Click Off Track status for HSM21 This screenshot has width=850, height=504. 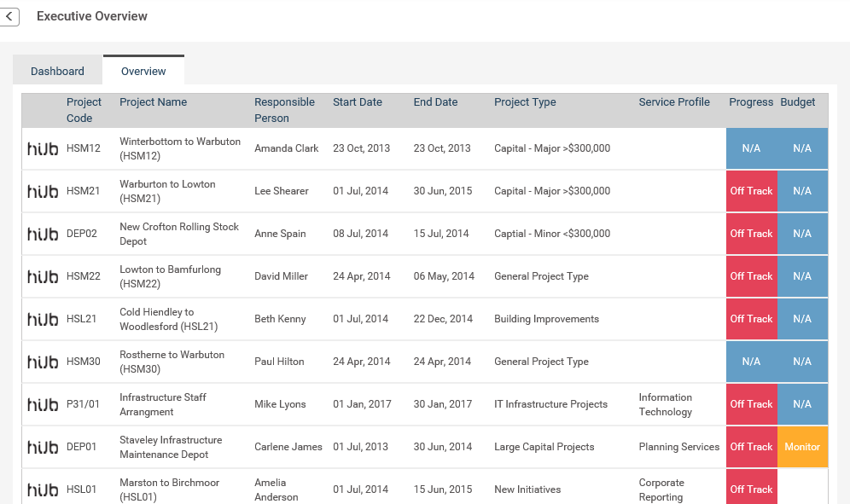click(x=751, y=191)
